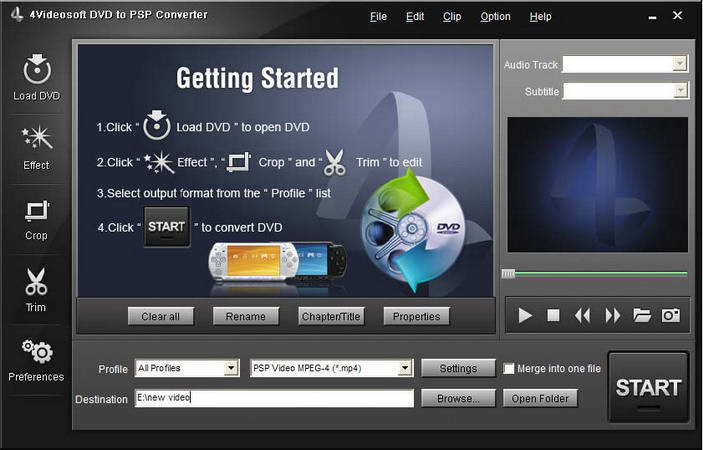The image size is (703, 450).
Task: Stop the preview playback
Action: [x=553, y=316]
